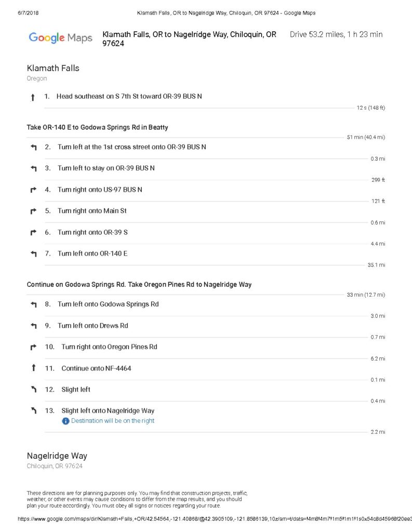Click the straight arrow icon for step 1

33,98
